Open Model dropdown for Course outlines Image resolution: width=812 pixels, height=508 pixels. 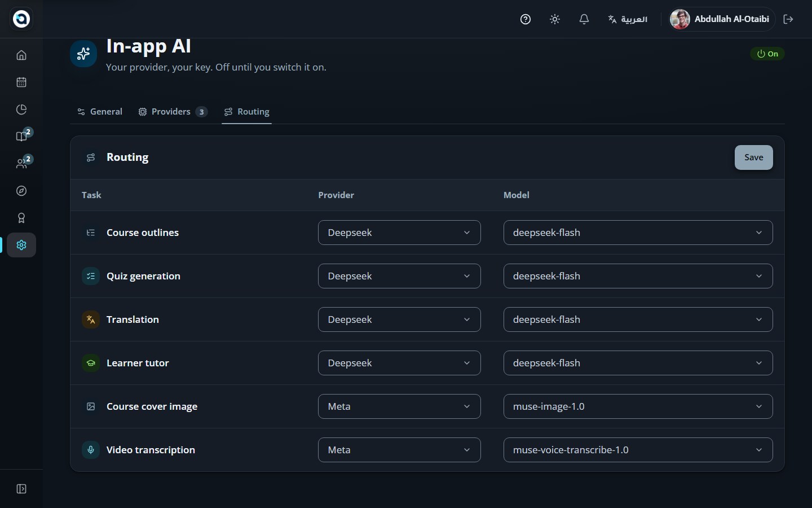[638, 233]
